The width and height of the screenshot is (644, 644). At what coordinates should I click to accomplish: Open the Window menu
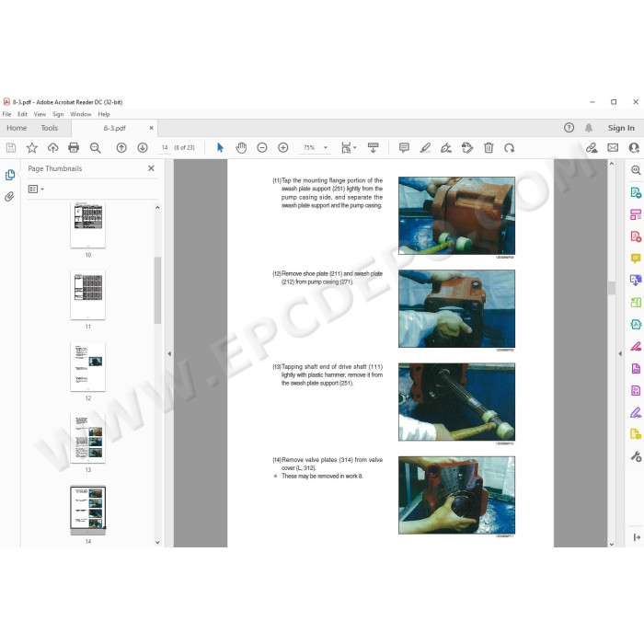pos(81,114)
